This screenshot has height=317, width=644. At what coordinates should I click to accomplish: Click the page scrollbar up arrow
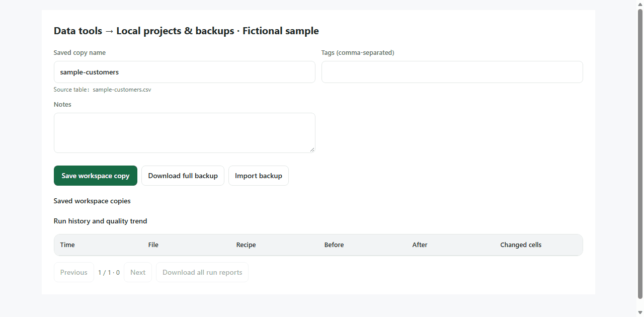(x=640, y=4)
